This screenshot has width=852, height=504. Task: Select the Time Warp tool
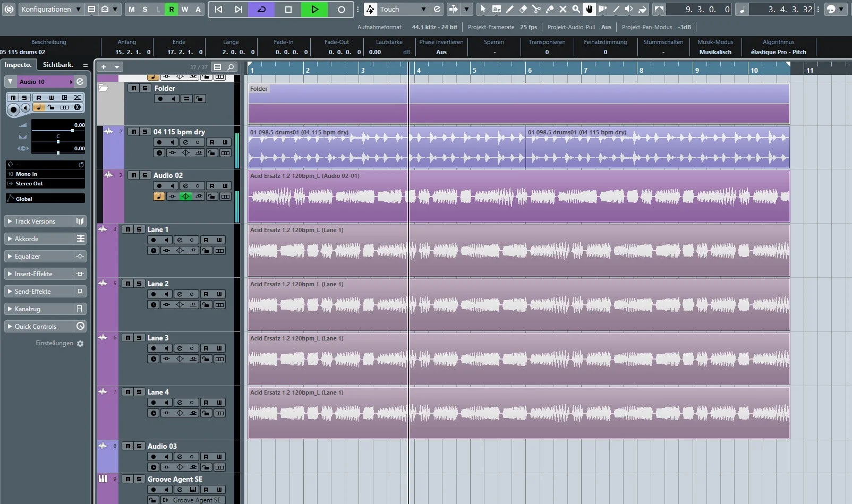602,9
